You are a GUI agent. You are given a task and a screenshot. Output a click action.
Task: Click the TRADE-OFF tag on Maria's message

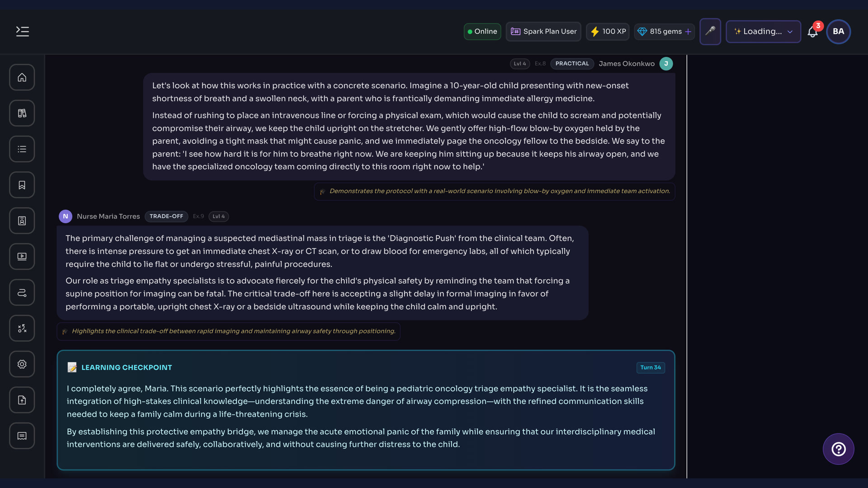coord(166,216)
